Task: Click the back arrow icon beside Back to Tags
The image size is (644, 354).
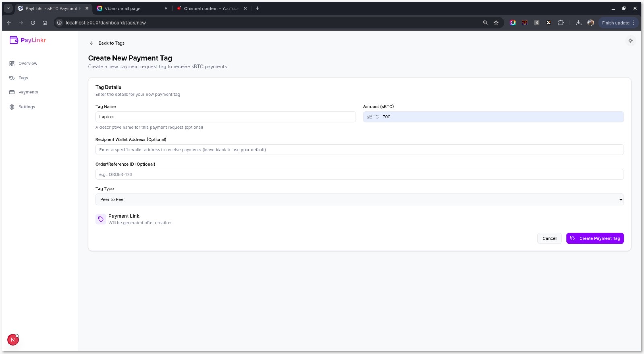Action: [91, 43]
